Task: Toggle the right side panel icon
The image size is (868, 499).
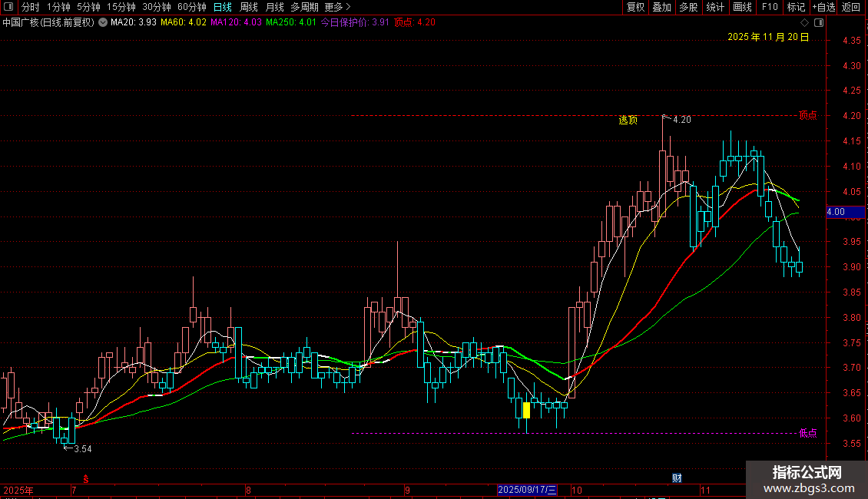Action: pyautogui.click(x=819, y=23)
